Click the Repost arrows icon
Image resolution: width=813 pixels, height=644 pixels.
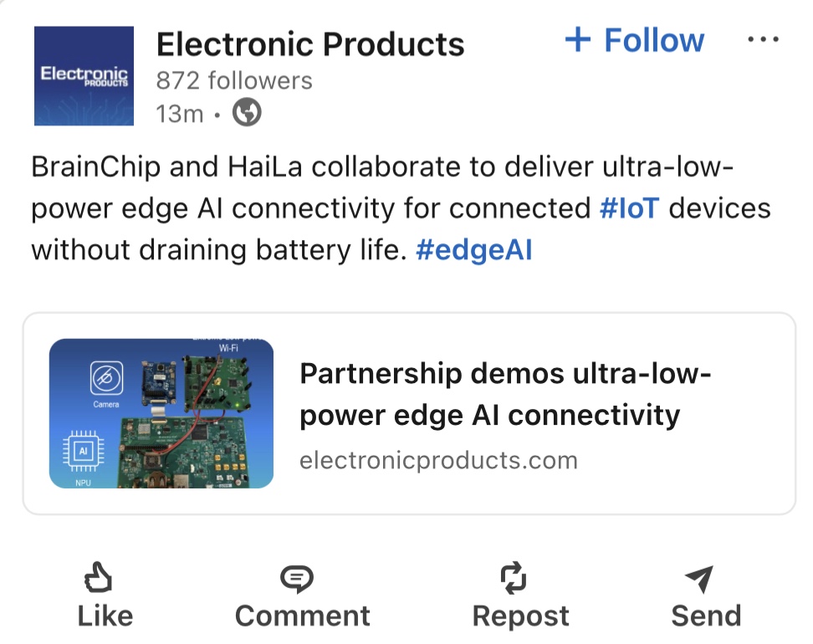point(512,577)
